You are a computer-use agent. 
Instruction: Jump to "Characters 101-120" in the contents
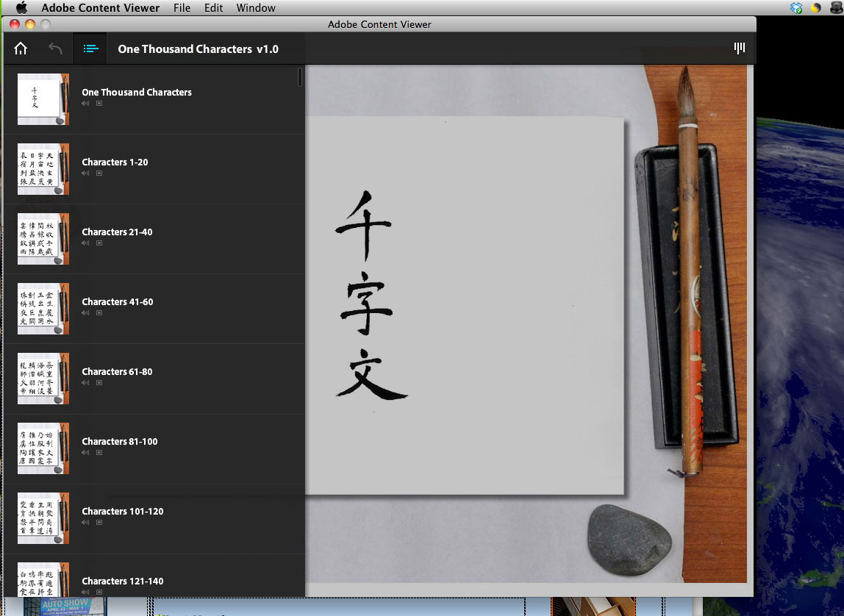(123, 512)
